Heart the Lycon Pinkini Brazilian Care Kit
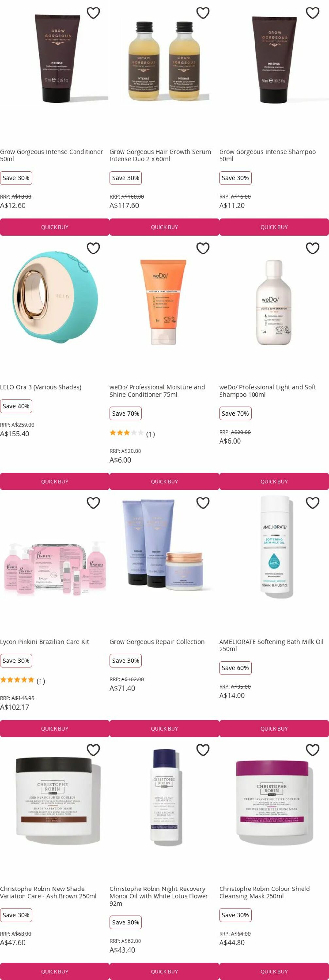The width and height of the screenshot is (329, 980). click(x=93, y=503)
